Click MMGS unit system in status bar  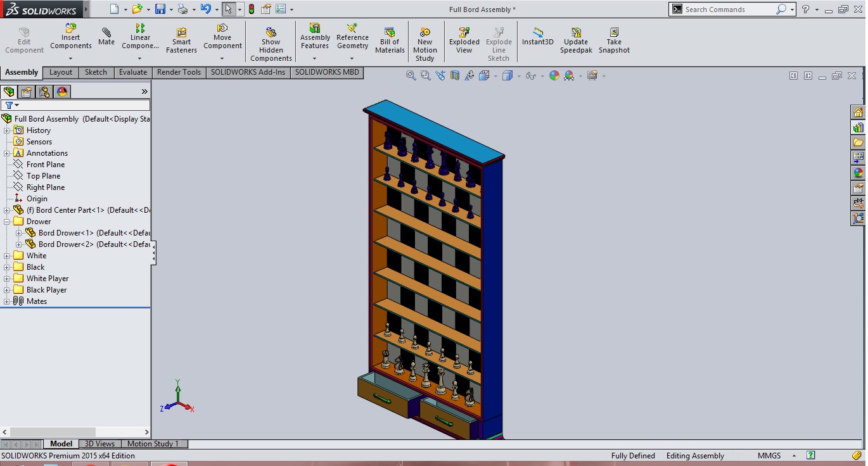(x=769, y=456)
